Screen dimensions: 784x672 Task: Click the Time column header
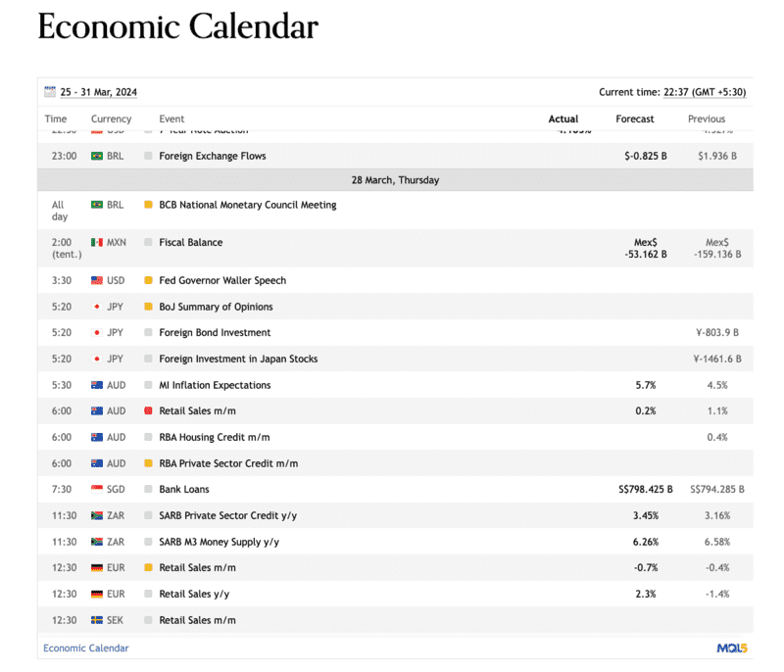56,119
